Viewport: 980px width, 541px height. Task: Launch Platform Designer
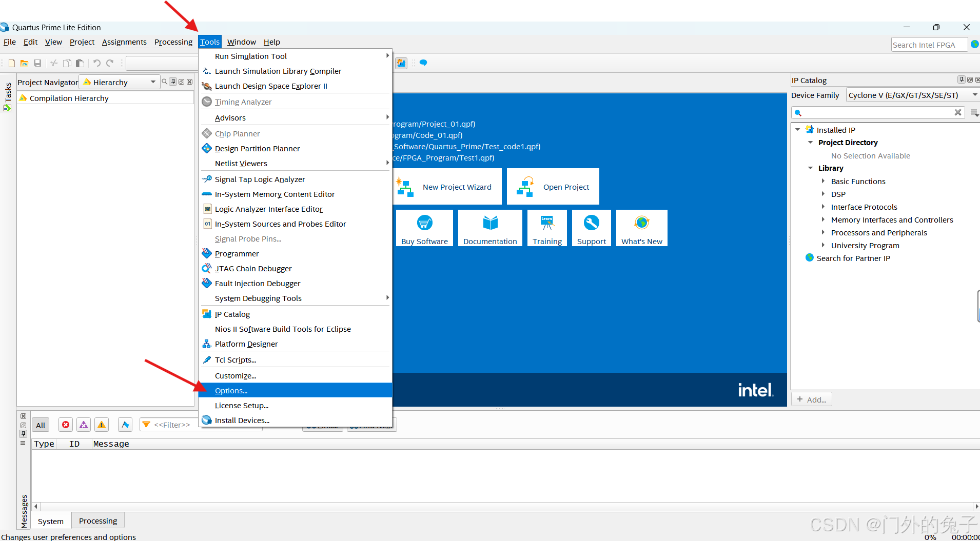pos(296,344)
